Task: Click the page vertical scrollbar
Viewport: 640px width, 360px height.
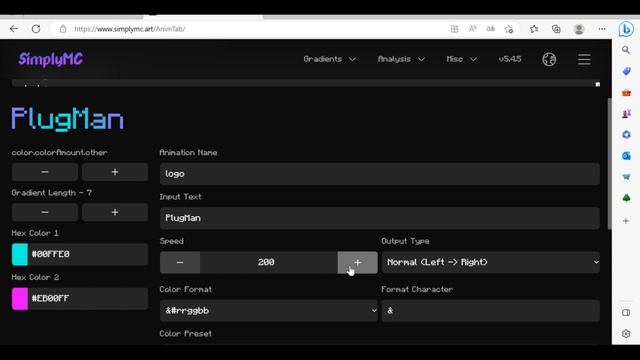Action: pos(609,163)
